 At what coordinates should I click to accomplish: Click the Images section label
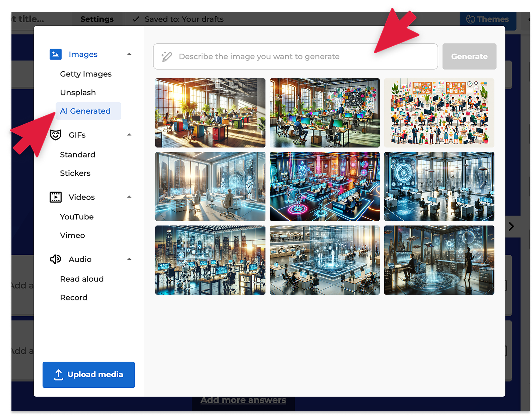pyautogui.click(x=83, y=54)
